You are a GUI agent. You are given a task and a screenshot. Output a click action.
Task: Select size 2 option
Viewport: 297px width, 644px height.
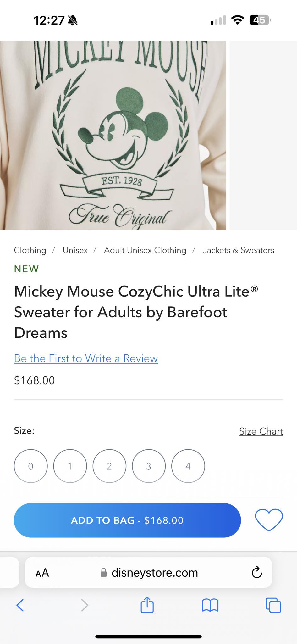tap(109, 466)
